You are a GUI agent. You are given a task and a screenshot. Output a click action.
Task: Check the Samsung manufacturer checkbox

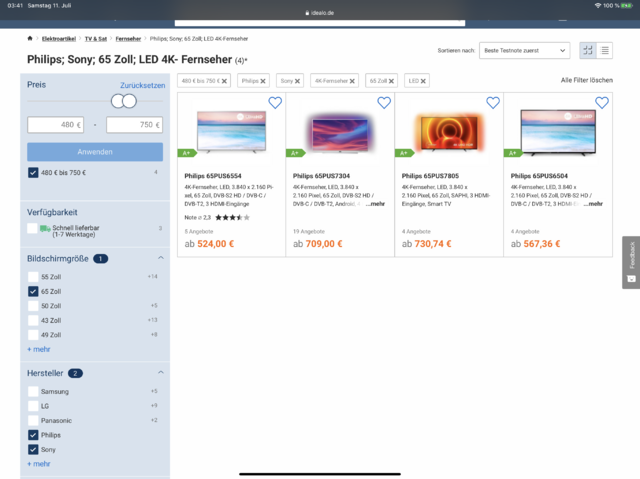[x=33, y=392]
